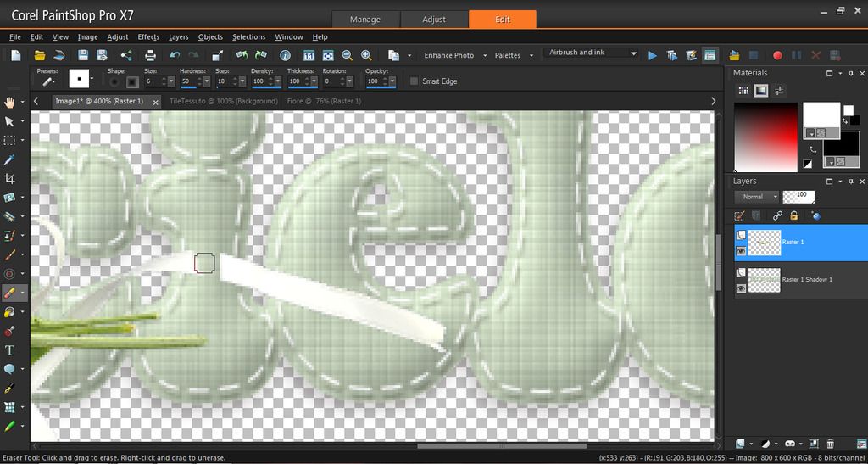
Task: Start script recording with red record button
Action: (x=778, y=55)
